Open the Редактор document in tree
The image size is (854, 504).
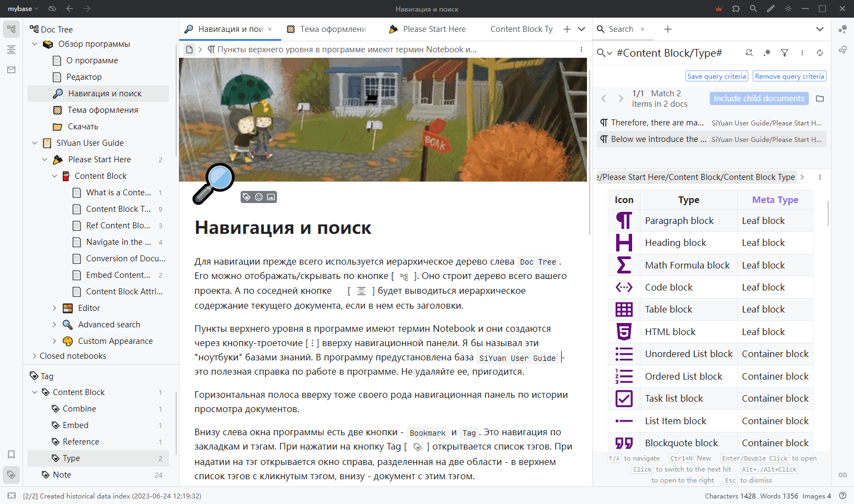pos(98,77)
